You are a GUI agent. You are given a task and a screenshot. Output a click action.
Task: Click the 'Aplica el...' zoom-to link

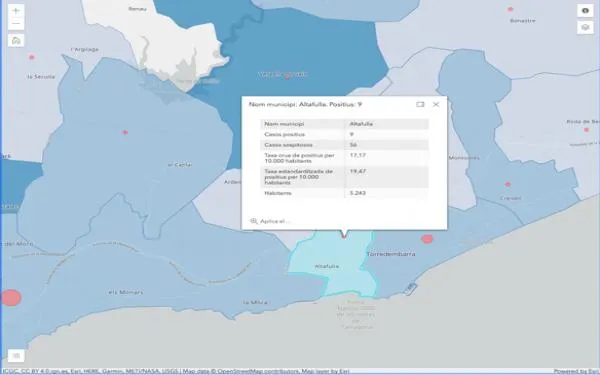274,221
